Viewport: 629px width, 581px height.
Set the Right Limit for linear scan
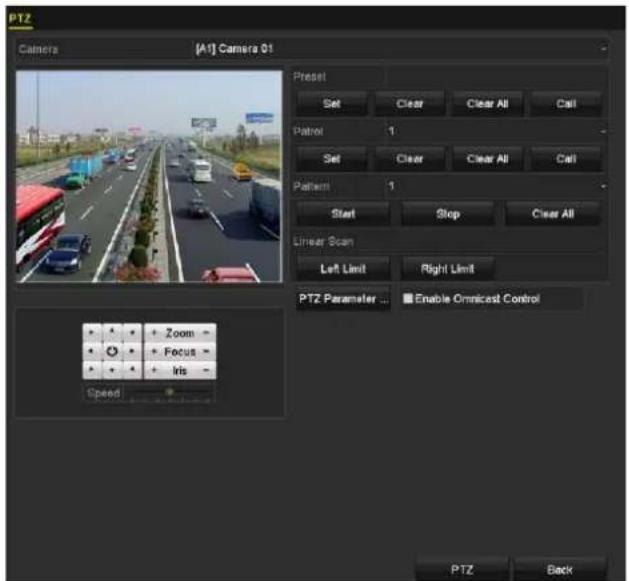point(448,269)
